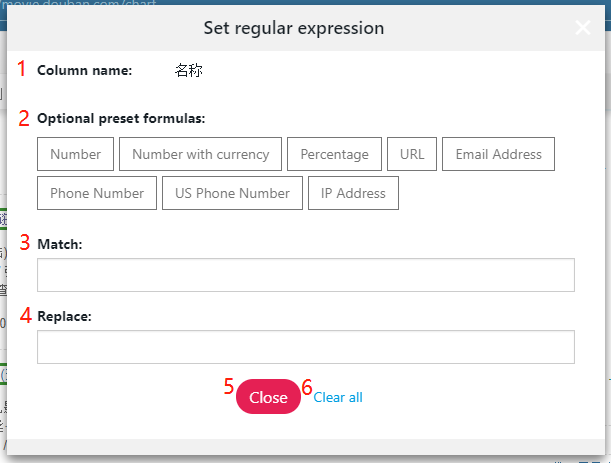Apply the Percentage preset formula
The width and height of the screenshot is (611, 463).
(334, 154)
